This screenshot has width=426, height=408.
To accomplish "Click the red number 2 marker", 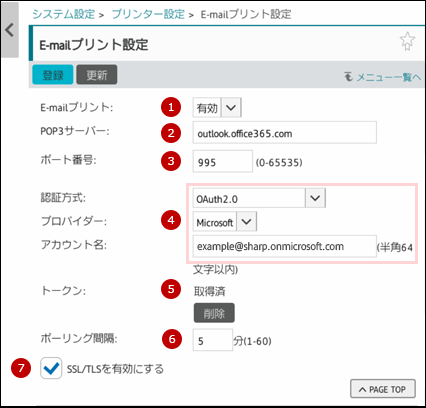I will (x=171, y=133).
